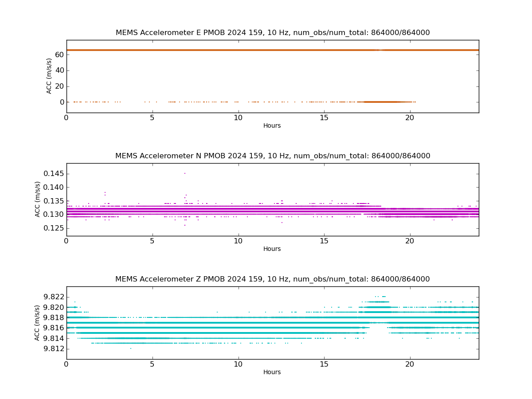The height and width of the screenshot is (399, 532).
Task: Click hour 5 tick under E plot
Action: pos(153,118)
